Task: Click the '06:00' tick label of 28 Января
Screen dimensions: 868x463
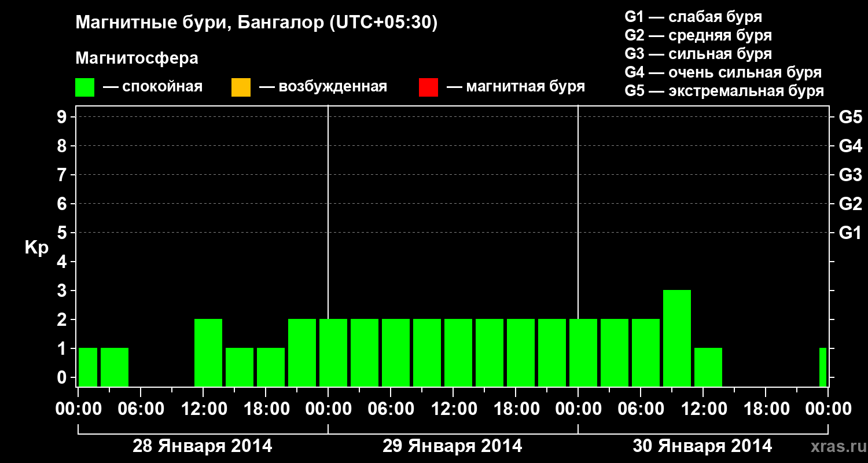Action: [141, 409]
